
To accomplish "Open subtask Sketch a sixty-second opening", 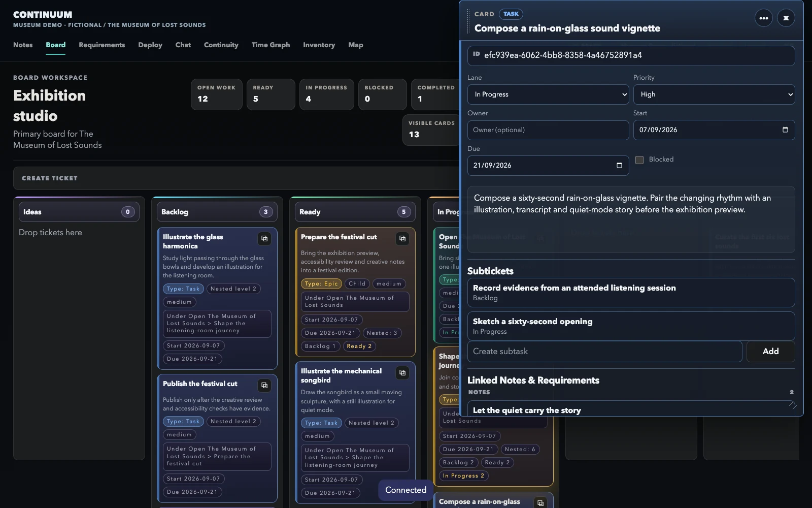I will coord(631,326).
